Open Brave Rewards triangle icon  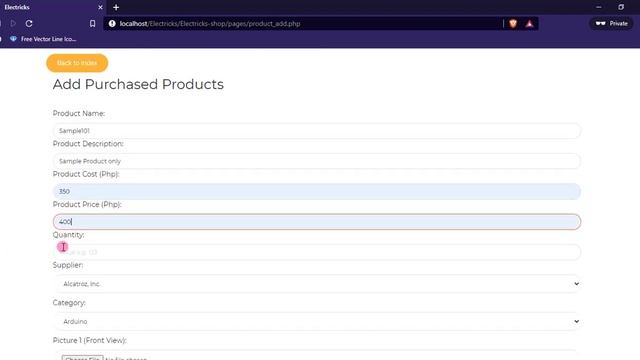529,24
